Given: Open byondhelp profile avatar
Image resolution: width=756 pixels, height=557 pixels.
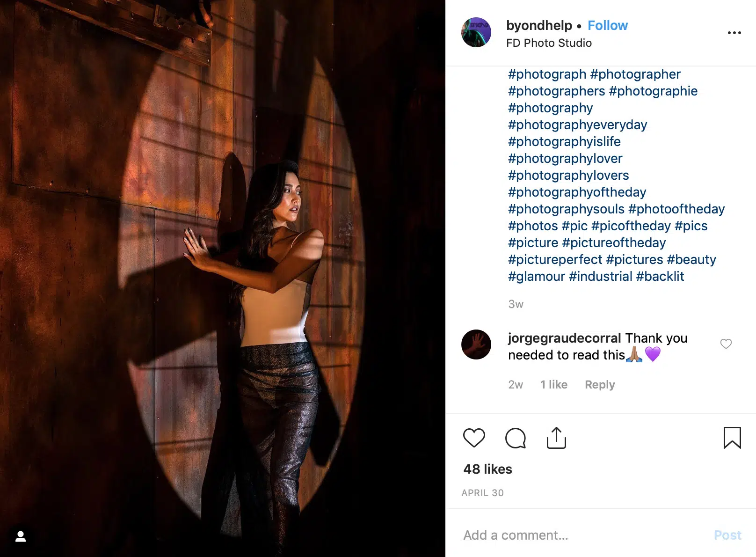Looking at the screenshot, I should point(476,32).
